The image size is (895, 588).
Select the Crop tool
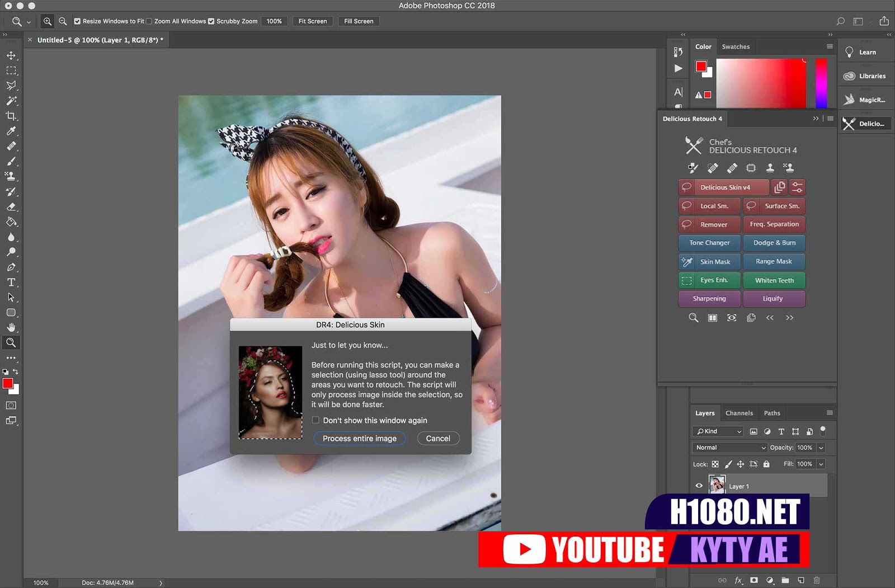(11, 116)
